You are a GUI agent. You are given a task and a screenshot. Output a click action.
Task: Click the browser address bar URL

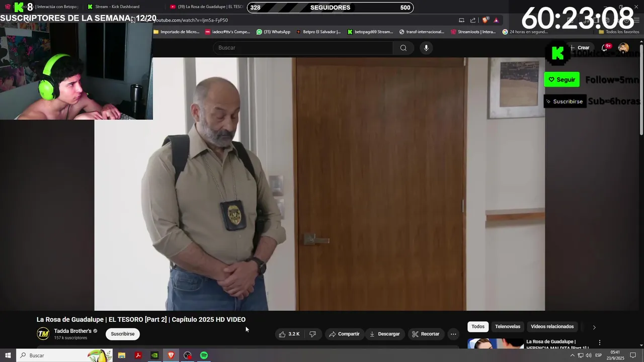tap(191, 20)
